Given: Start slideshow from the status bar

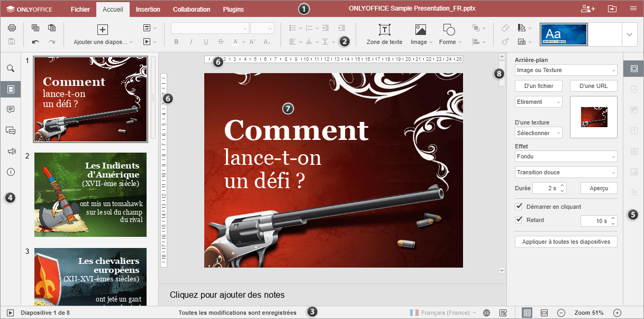Looking at the screenshot, I should pyautogui.click(x=10, y=313).
